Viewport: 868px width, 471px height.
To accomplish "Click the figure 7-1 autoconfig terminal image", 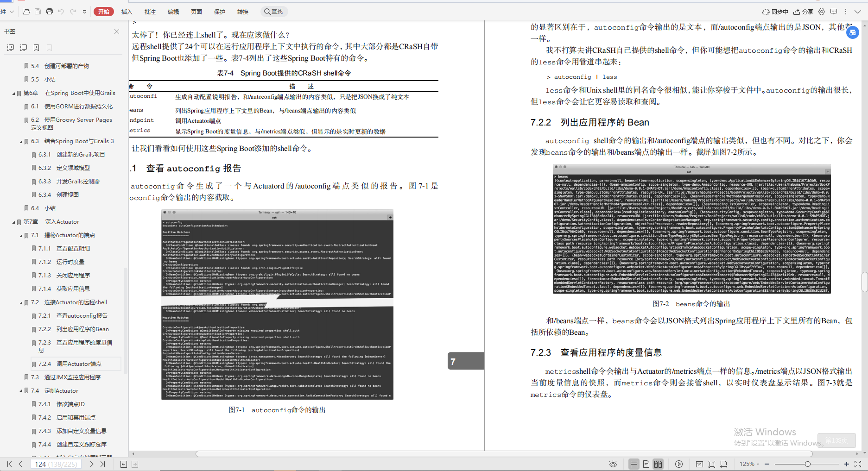I will point(277,304).
